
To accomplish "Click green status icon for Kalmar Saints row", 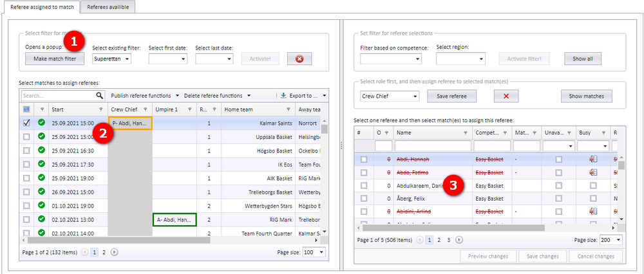I will (41, 122).
